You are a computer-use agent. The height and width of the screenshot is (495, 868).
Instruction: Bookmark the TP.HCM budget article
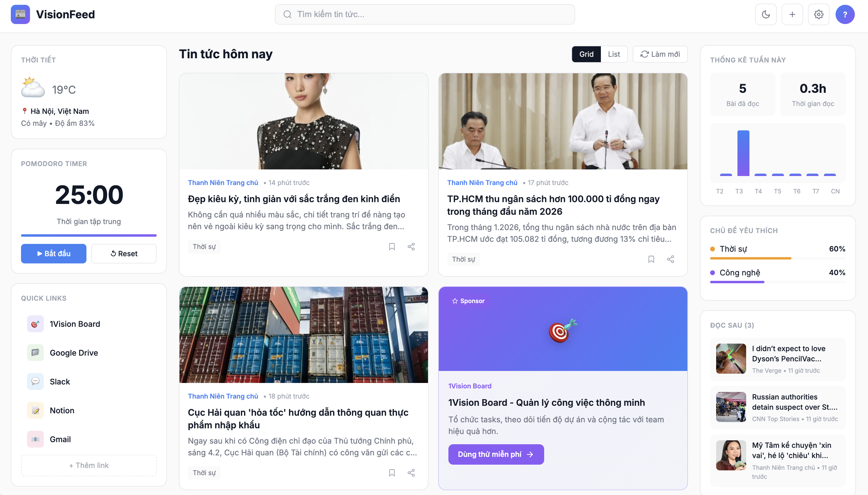tap(651, 260)
